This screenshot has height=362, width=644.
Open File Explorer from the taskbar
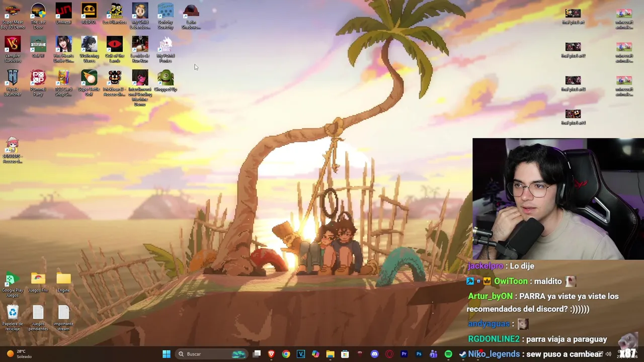[x=330, y=354]
